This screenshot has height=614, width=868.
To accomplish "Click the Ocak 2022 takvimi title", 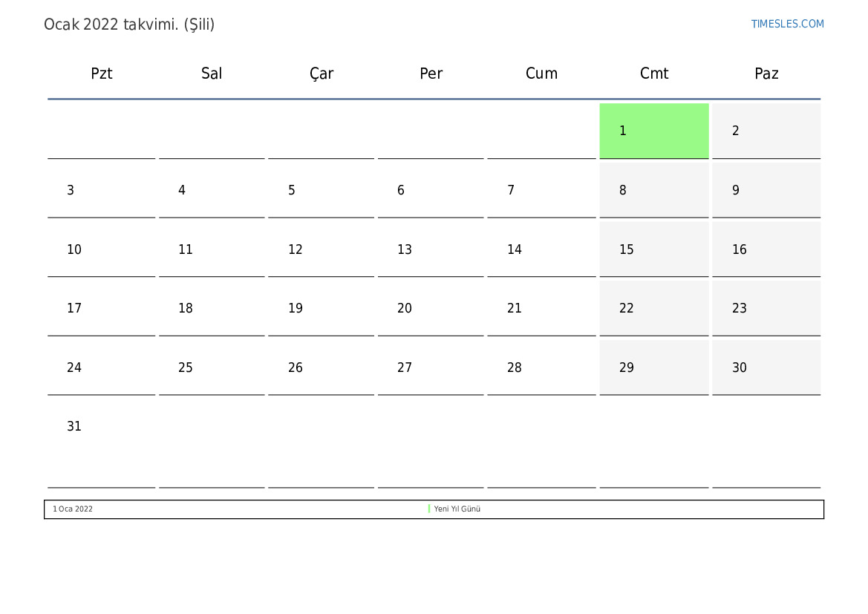I will [x=129, y=25].
